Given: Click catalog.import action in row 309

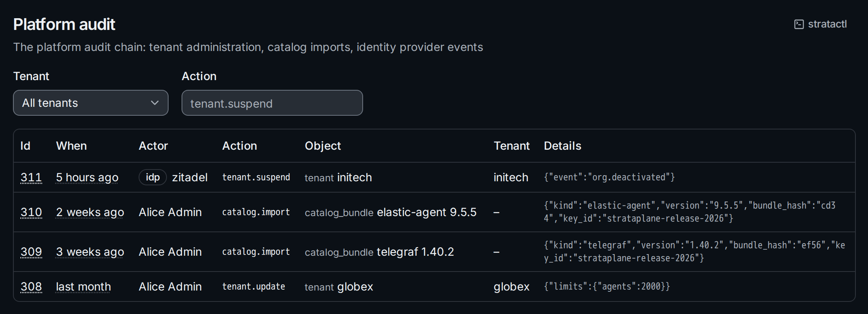Looking at the screenshot, I should click(256, 252).
